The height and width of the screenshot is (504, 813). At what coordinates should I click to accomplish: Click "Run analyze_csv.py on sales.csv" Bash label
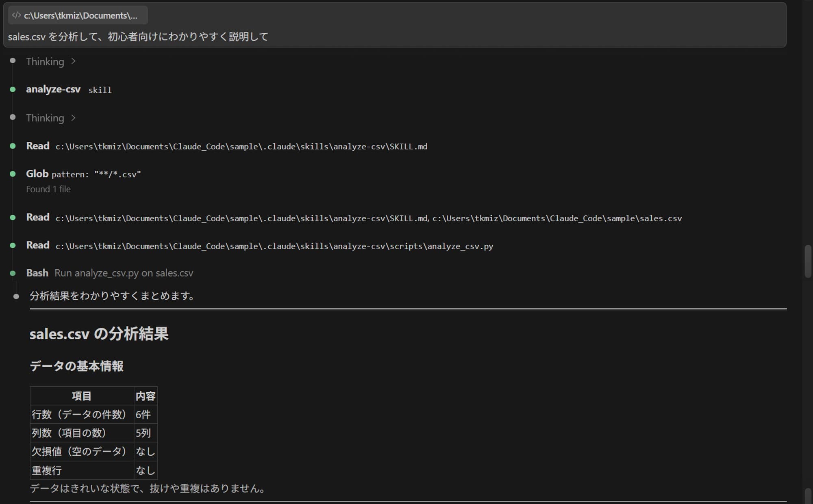tap(124, 273)
